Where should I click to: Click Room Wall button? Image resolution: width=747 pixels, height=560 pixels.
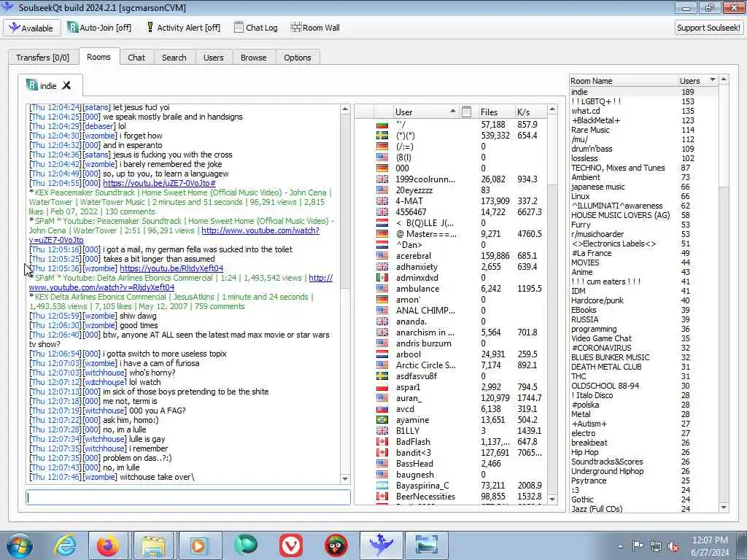pyautogui.click(x=315, y=28)
